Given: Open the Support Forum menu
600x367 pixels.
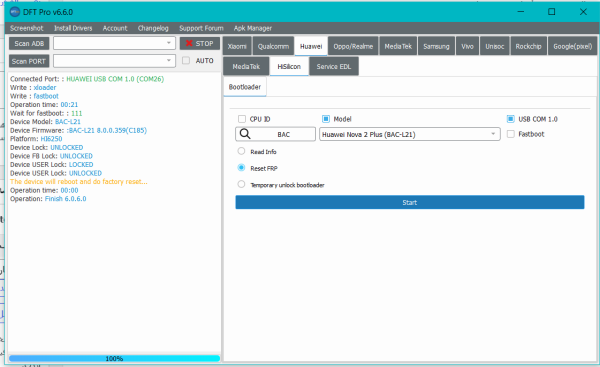Looking at the screenshot, I should tap(201, 28).
